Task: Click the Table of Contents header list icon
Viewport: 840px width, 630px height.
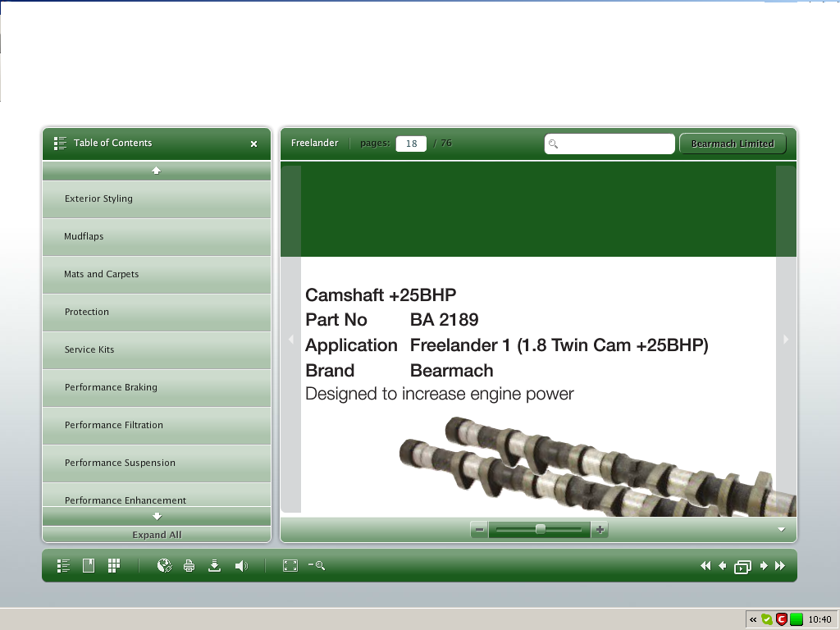Action: tap(60, 143)
